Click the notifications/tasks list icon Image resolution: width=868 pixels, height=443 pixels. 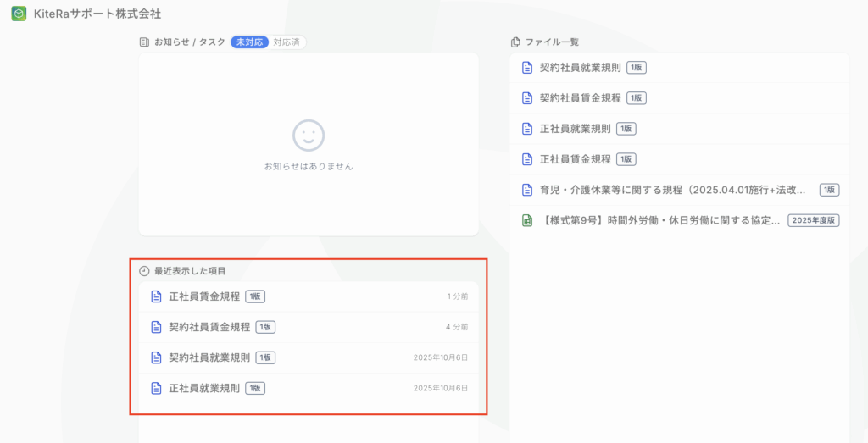144,42
